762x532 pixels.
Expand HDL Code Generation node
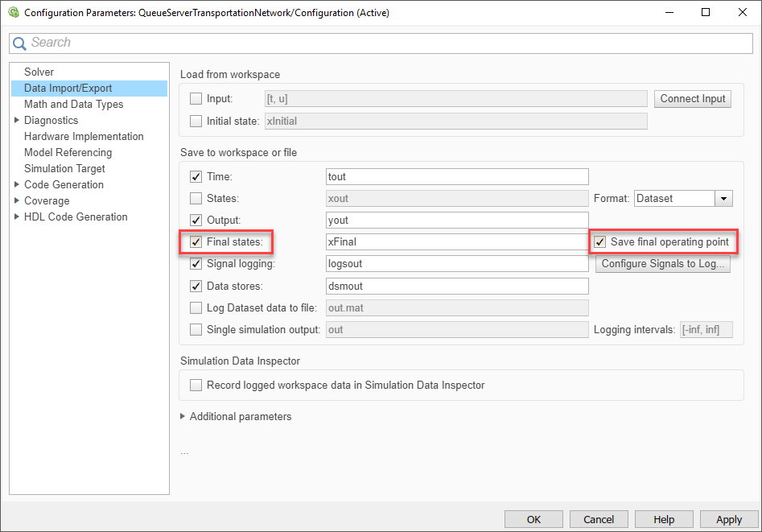[16, 217]
